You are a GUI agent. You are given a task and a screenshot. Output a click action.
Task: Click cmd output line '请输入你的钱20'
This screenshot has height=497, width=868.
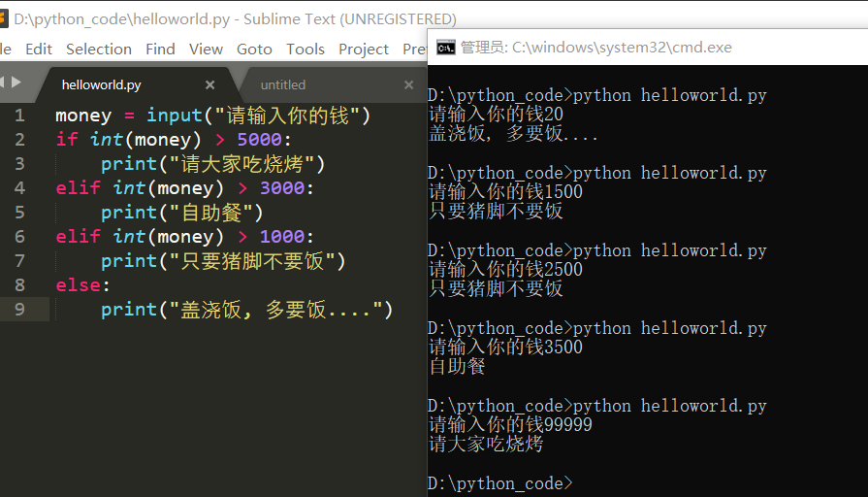tap(496, 115)
